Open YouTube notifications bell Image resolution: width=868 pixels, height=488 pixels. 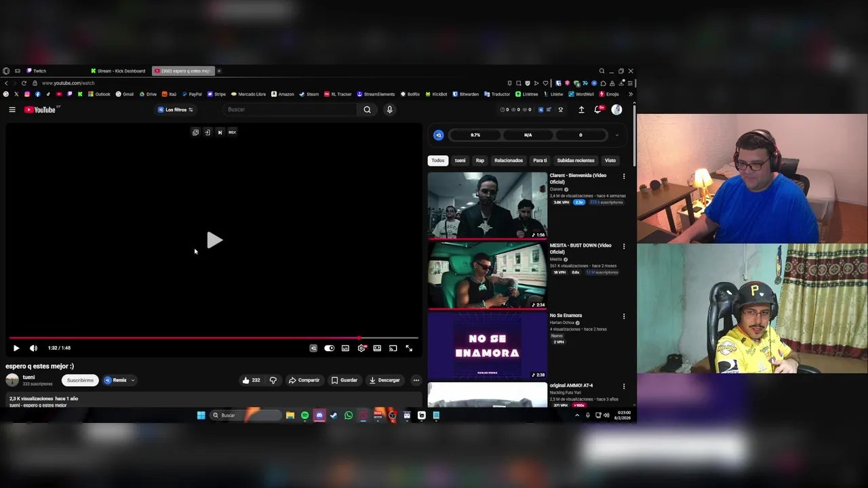(x=598, y=110)
